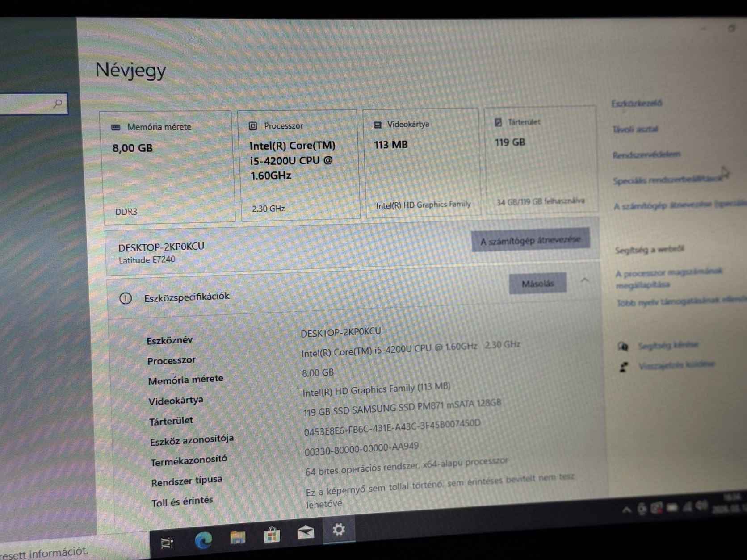
Task: Open File Explorer from the taskbar
Action: click(x=238, y=538)
